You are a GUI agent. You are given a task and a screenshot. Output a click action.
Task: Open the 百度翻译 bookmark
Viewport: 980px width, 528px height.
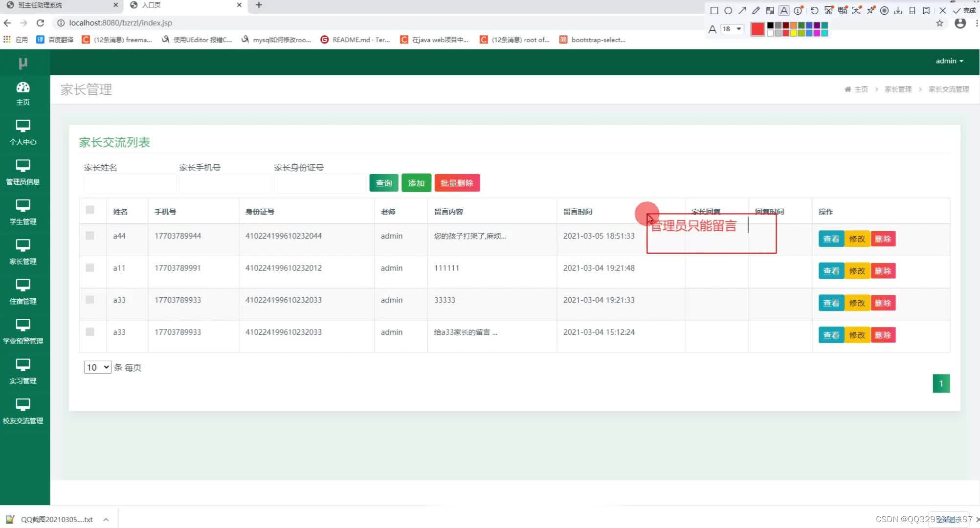point(55,40)
